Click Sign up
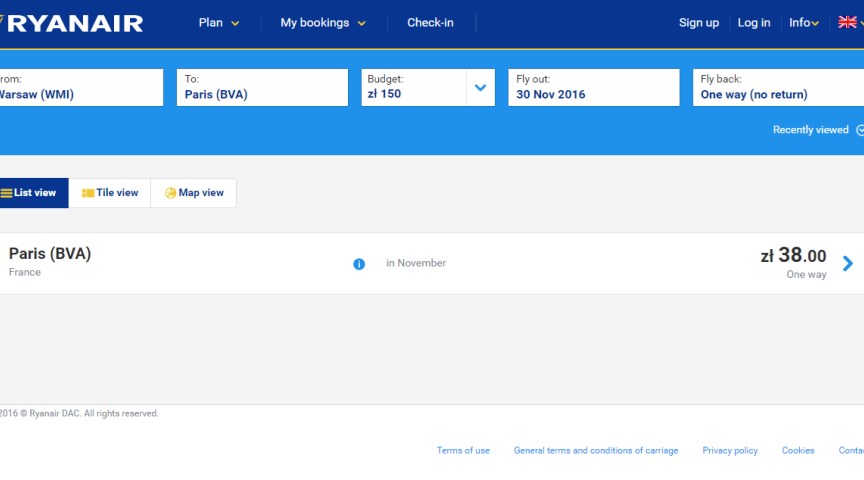 pos(699,23)
